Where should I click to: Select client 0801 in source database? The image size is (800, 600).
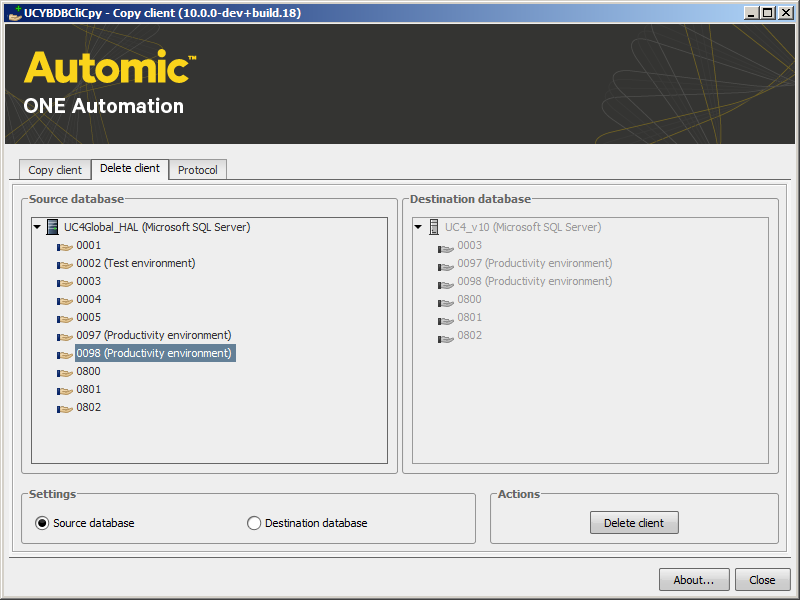click(89, 389)
